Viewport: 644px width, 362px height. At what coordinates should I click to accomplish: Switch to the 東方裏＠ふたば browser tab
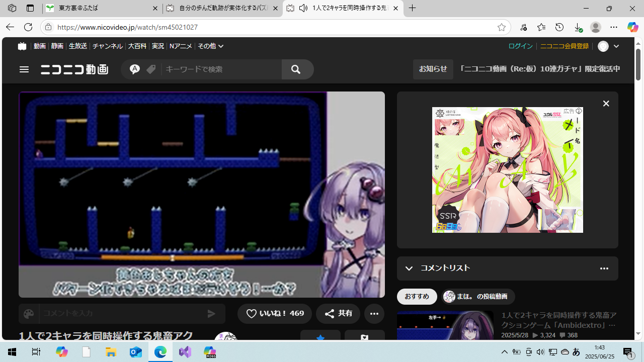point(102,9)
